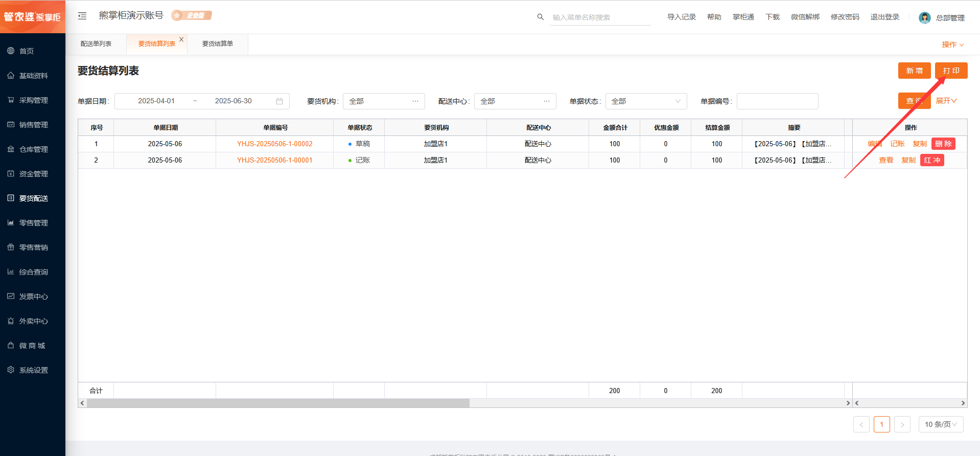Image resolution: width=980 pixels, height=456 pixels.
Task: Click the 管家婆熊掌柜 logo
Action: pos(33,17)
